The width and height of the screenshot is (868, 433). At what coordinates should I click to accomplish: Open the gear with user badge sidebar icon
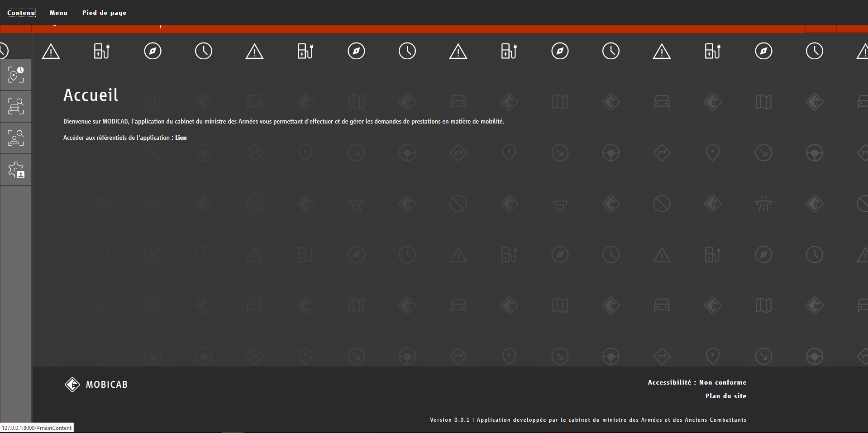(x=16, y=170)
